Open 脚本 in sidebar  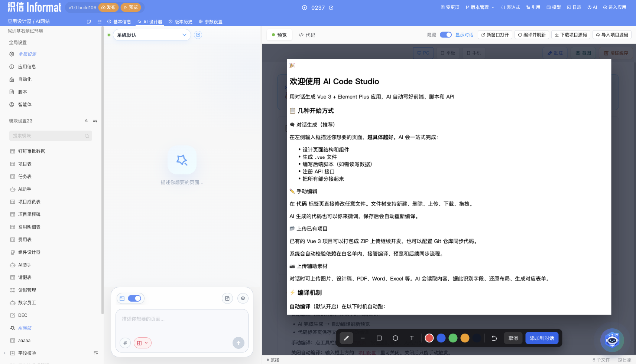click(x=23, y=92)
